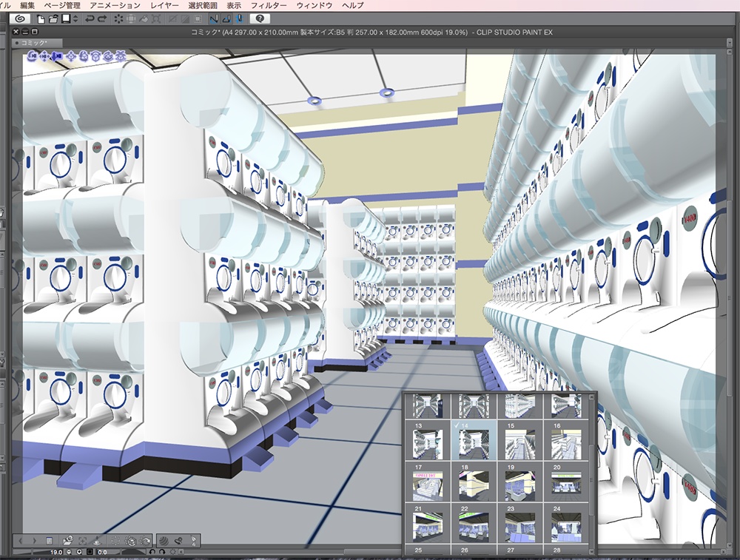Image resolution: width=740 pixels, height=560 pixels.
Task: Click the Redo arrow in the command bar
Action: (101, 18)
